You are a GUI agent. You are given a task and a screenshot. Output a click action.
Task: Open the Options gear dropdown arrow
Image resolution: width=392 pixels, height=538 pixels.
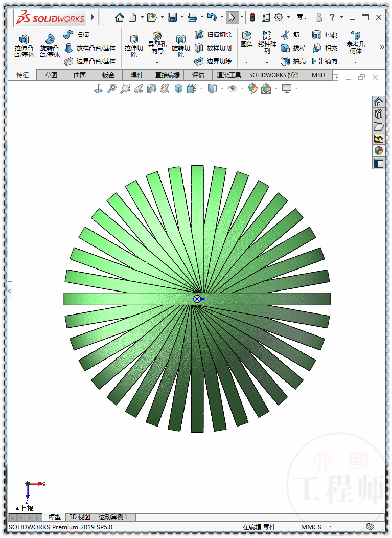pos(288,17)
